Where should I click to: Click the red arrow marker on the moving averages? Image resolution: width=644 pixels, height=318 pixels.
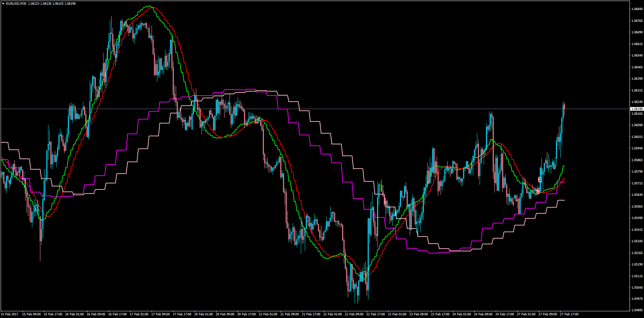[538, 192]
